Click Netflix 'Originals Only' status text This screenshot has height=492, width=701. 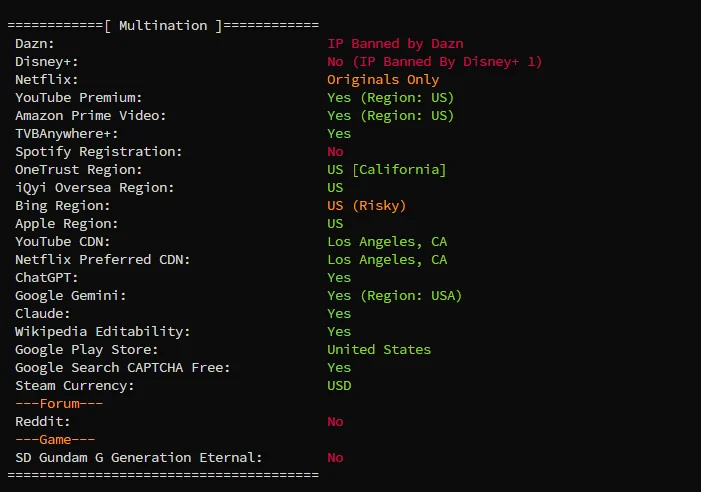[x=383, y=79]
